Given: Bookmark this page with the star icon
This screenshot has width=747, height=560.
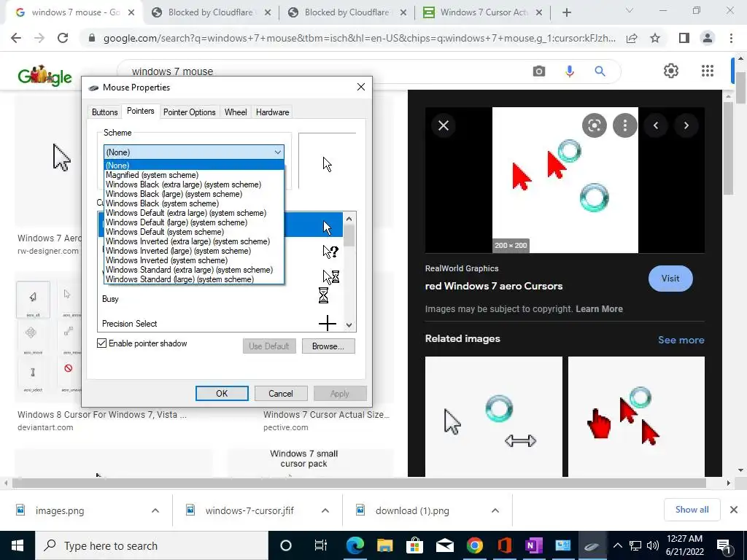Looking at the screenshot, I should click(655, 38).
